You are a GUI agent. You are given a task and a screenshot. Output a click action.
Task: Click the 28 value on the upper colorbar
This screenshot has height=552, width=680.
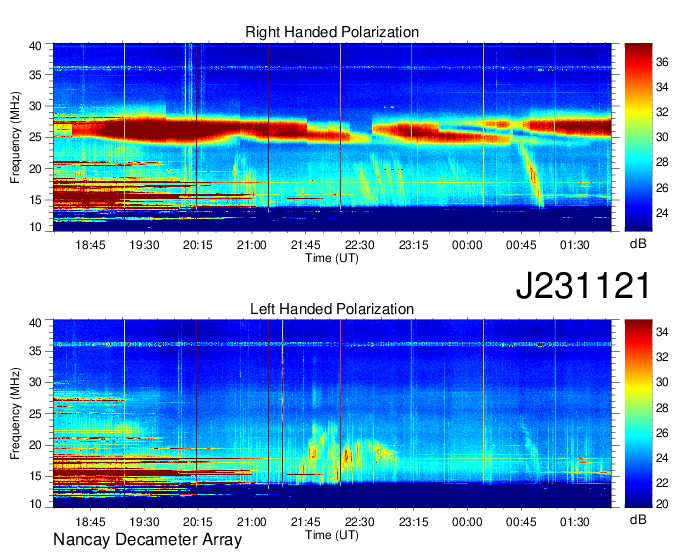[x=662, y=162]
